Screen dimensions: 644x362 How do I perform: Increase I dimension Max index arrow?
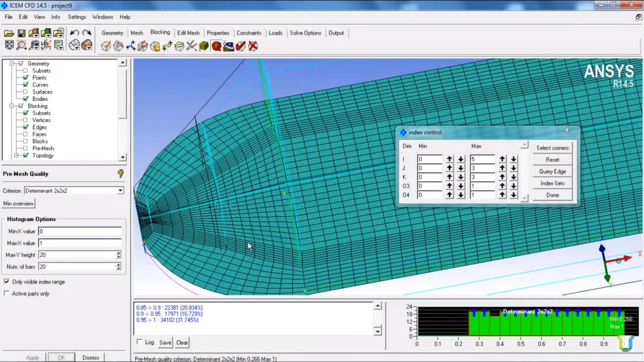click(502, 159)
